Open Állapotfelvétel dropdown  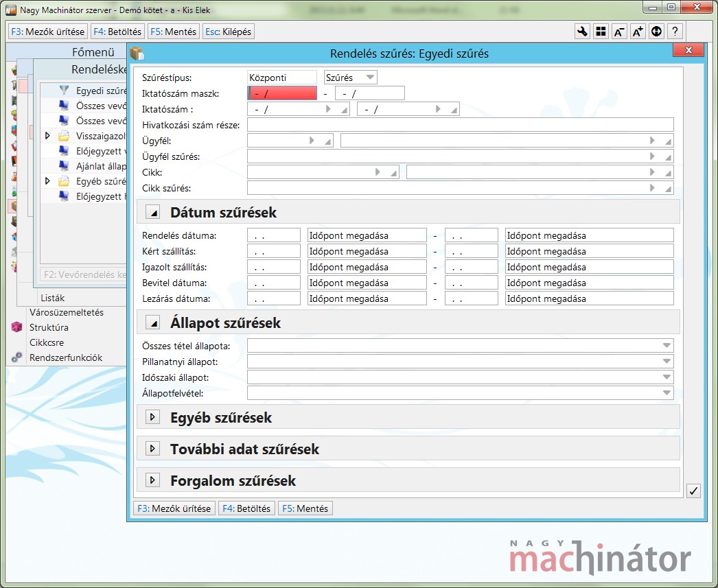667,392
